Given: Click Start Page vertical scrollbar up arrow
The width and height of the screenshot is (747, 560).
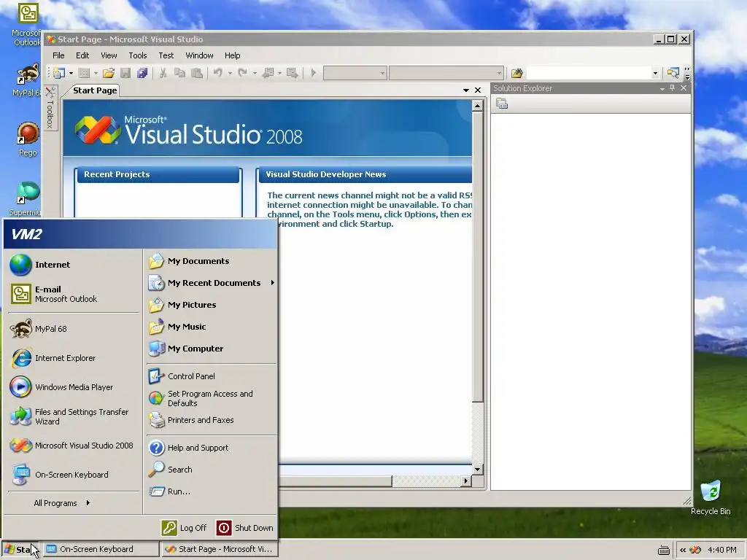Looking at the screenshot, I should click(477, 105).
